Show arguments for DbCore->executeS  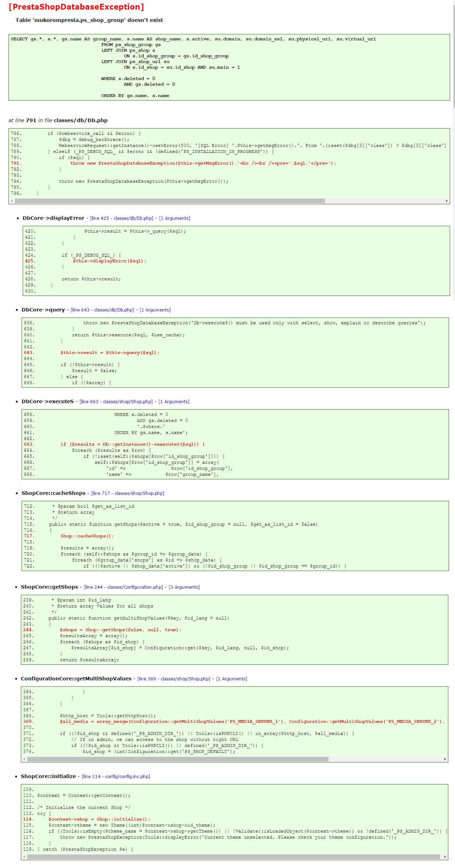click(174, 401)
